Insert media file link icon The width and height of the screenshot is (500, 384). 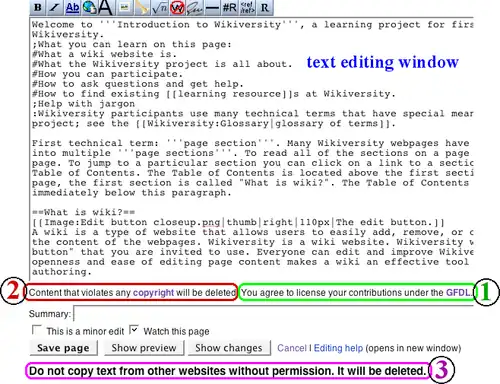(x=142, y=7)
